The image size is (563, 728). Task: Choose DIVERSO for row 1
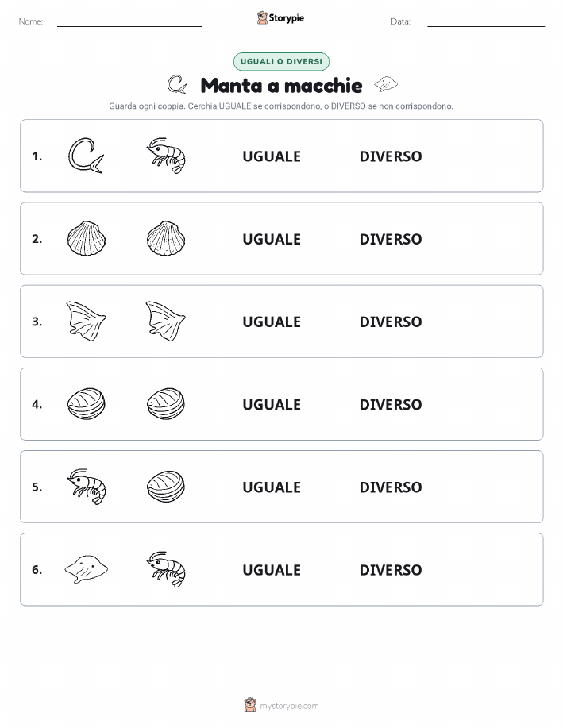[x=391, y=156]
